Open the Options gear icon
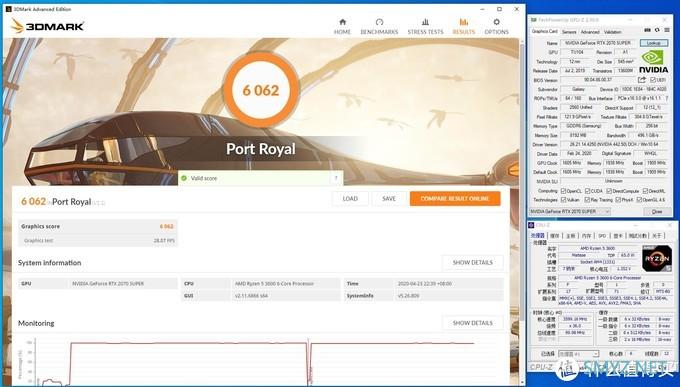The width and height of the screenshot is (680, 387). pos(497,22)
